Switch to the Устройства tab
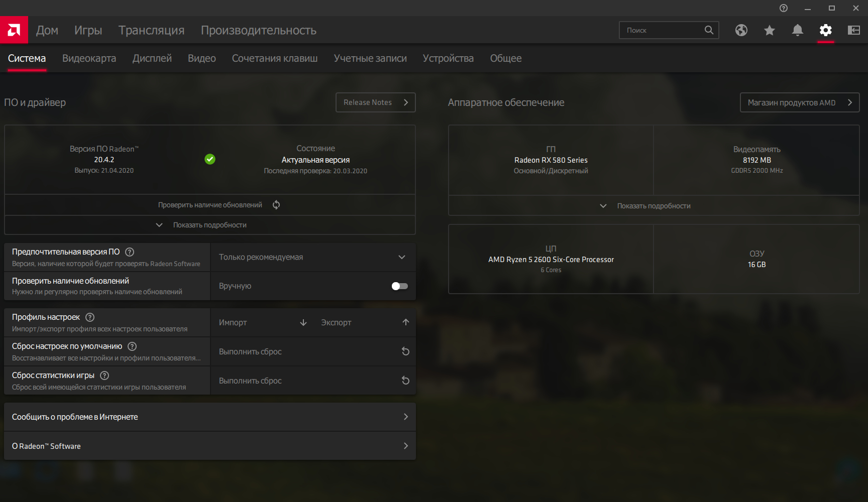Viewport: 868px width, 502px height. click(449, 58)
